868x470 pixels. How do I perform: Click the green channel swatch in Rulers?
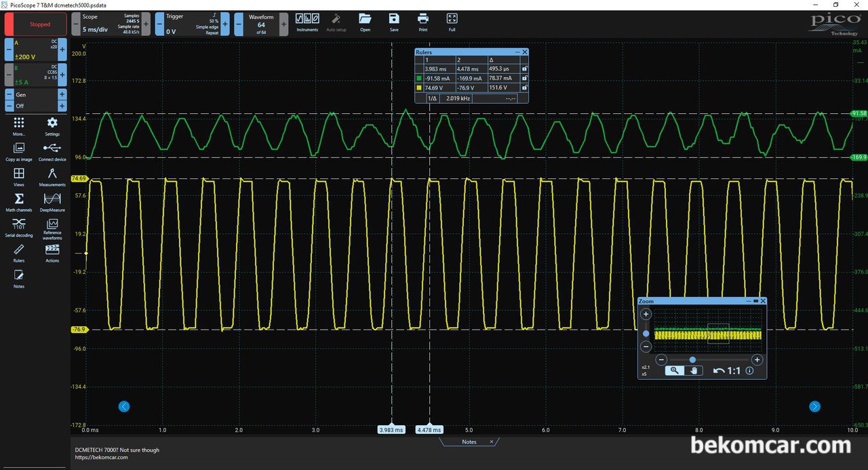point(418,79)
